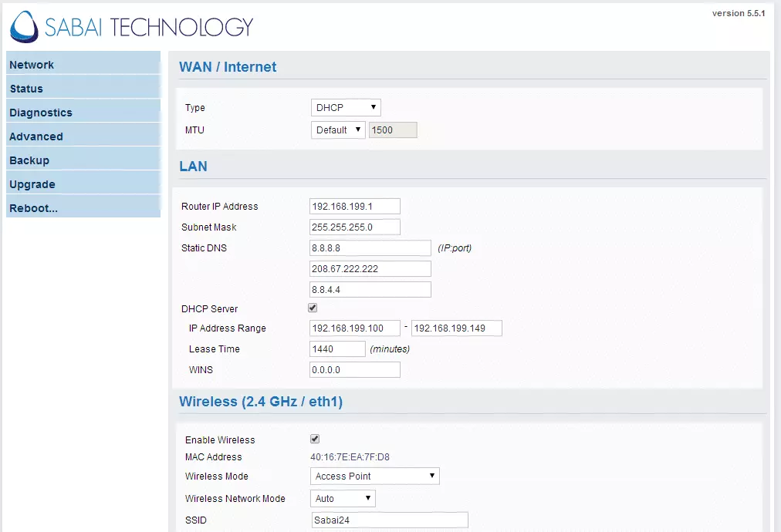This screenshot has width=781, height=532.
Task: Open the MTU Default dropdown
Action: tap(338, 130)
